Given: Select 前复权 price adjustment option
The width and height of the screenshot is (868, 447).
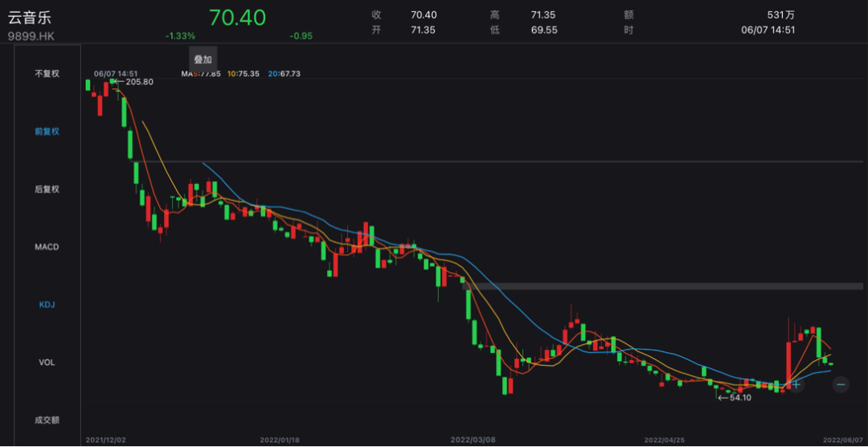Looking at the screenshot, I should click(47, 131).
